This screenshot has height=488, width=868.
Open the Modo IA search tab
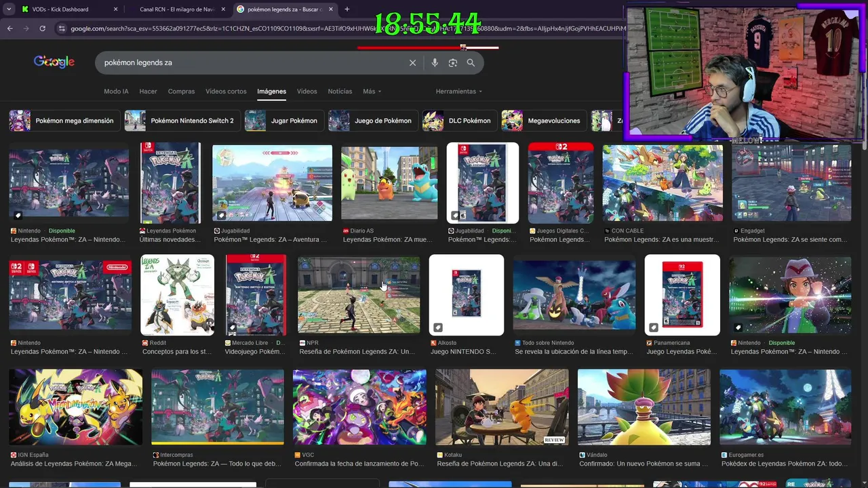click(116, 91)
